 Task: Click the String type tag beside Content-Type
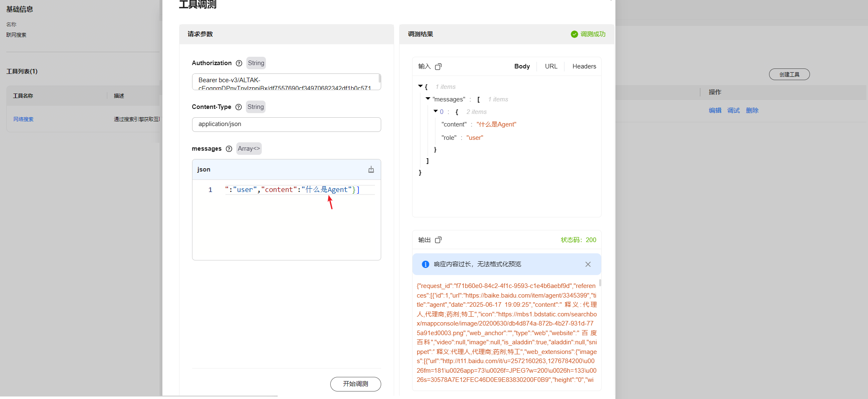tap(256, 107)
